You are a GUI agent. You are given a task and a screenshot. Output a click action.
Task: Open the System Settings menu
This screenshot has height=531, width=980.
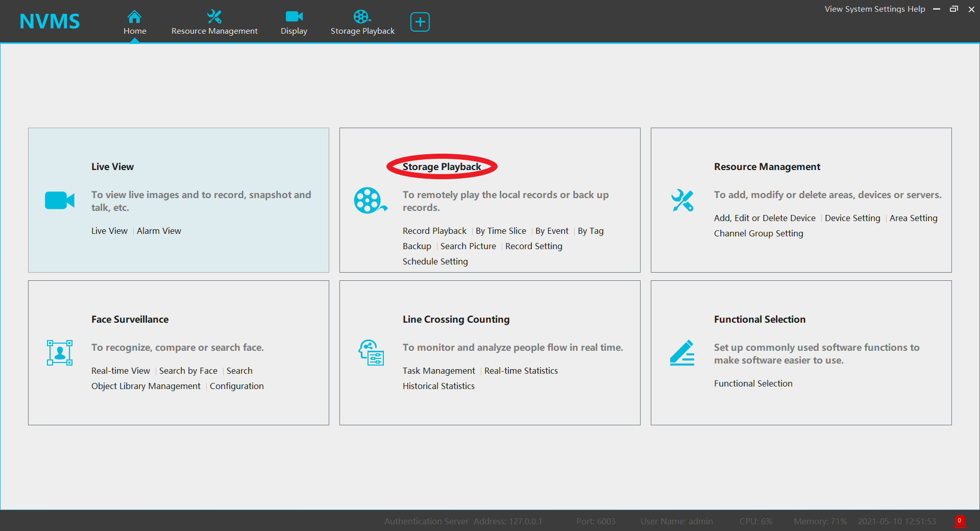click(874, 9)
